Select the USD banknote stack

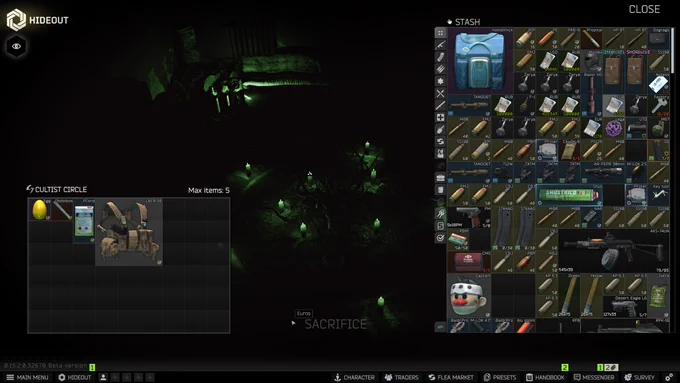[547, 61]
